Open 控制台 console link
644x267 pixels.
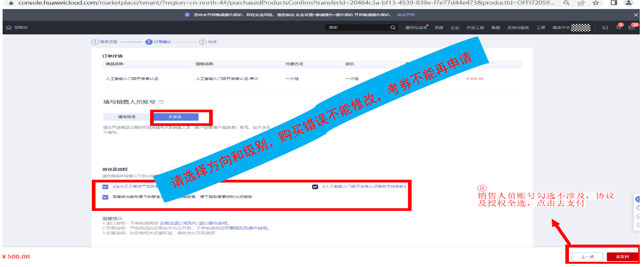(21, 28)
